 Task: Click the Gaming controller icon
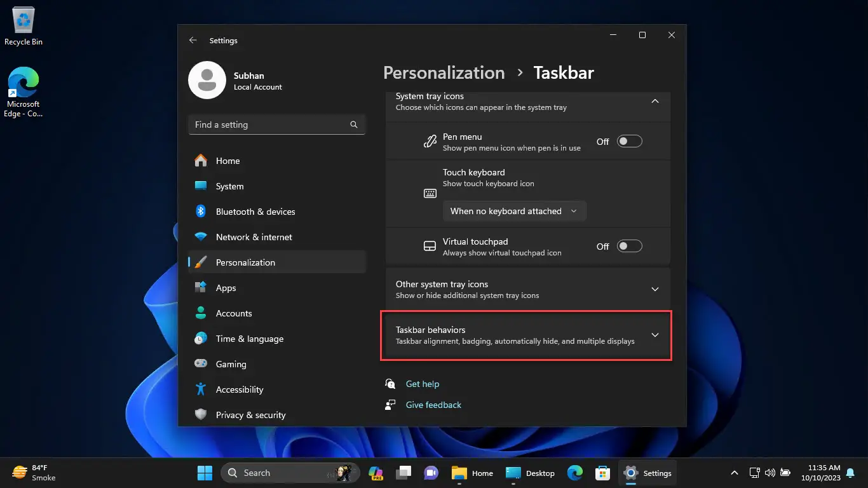(x=201, y=364)
